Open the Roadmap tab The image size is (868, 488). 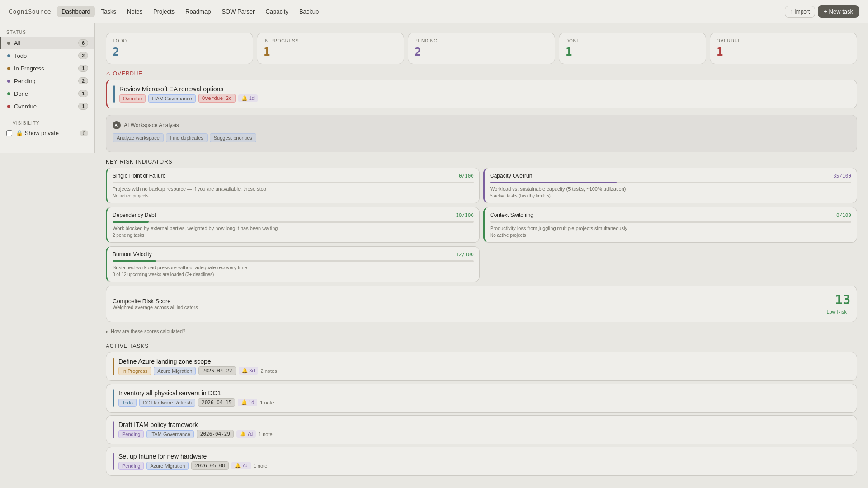(198, 12)
